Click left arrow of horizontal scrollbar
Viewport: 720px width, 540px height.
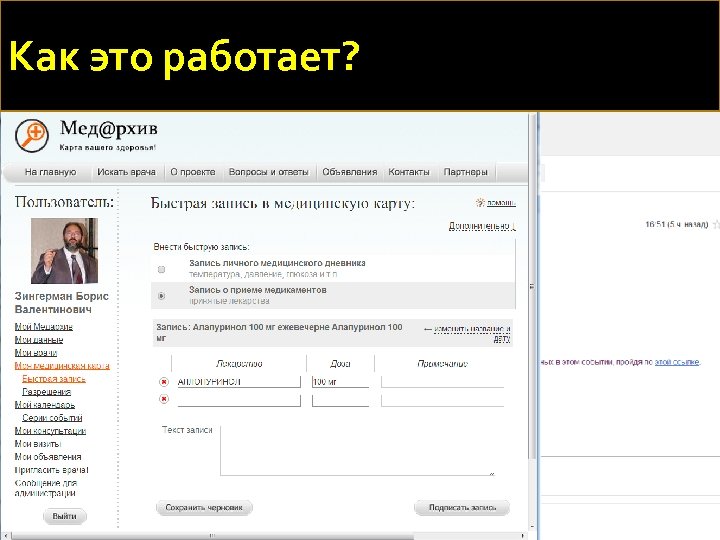coord(5,536)
